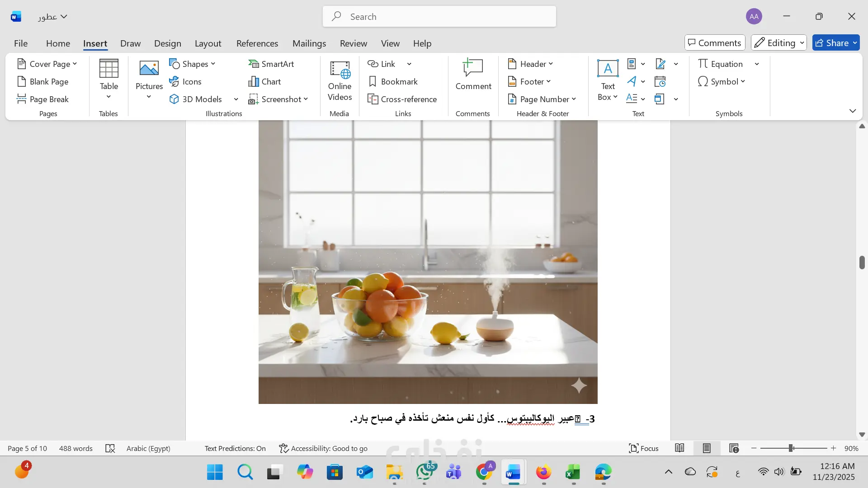The image size is (868, 488).
Task: Toggle Focus mode
Action: 643,448
